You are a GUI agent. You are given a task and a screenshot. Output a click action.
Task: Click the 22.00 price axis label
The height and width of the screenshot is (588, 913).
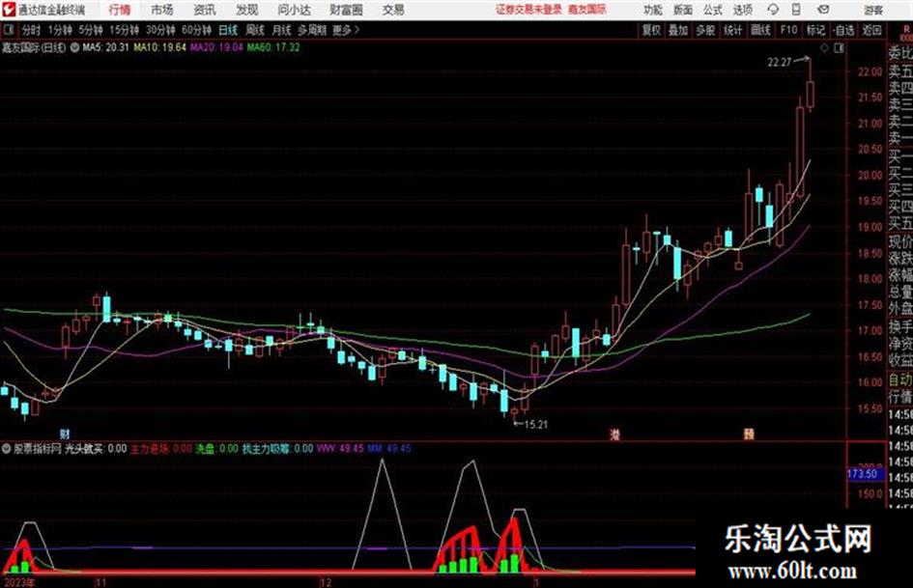(870, 71)
